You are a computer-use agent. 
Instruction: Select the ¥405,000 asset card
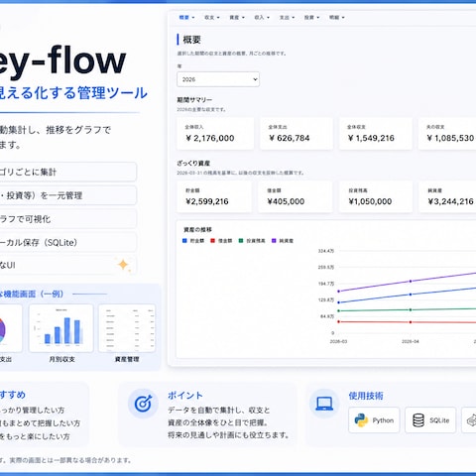tap(296, 197)
